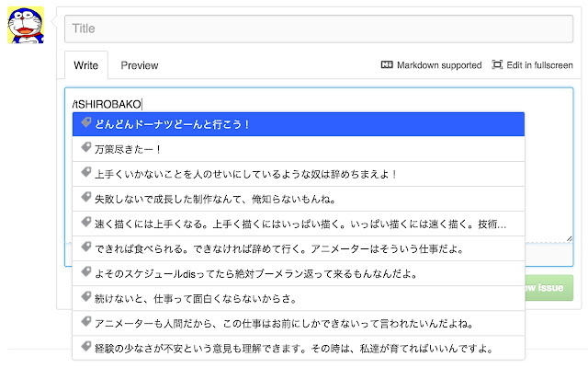Viewport: 588px width, 368px height.
Task: Focus the issue Title field
Action: coord(319,29)
